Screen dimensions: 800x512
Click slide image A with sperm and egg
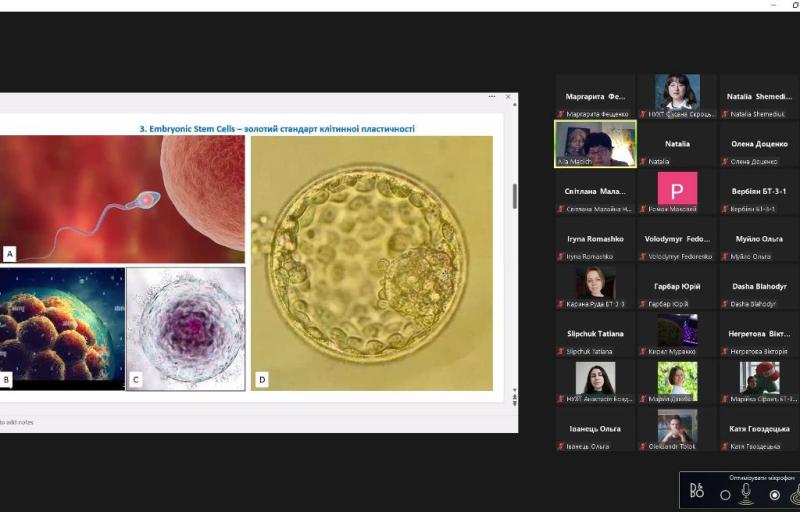pyautogui.click(x=122, y=199)
